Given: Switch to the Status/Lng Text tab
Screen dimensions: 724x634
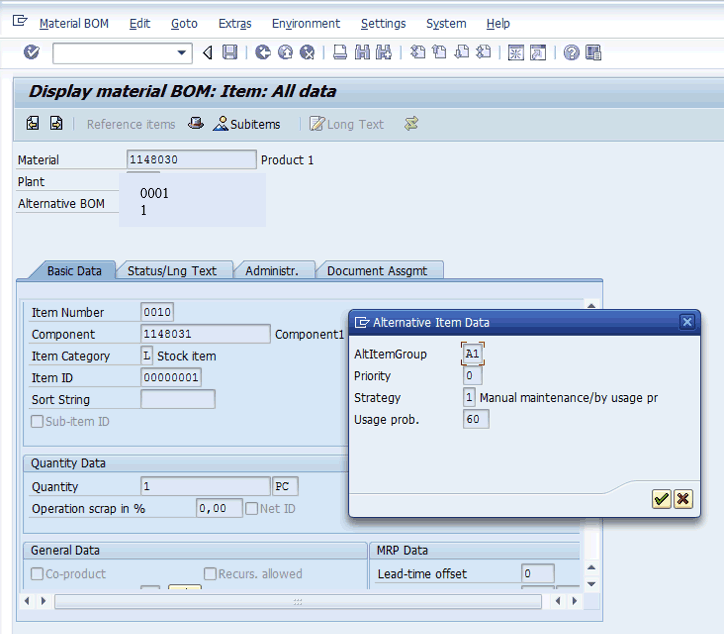Looking at the screenshot, I should (172, 271).
